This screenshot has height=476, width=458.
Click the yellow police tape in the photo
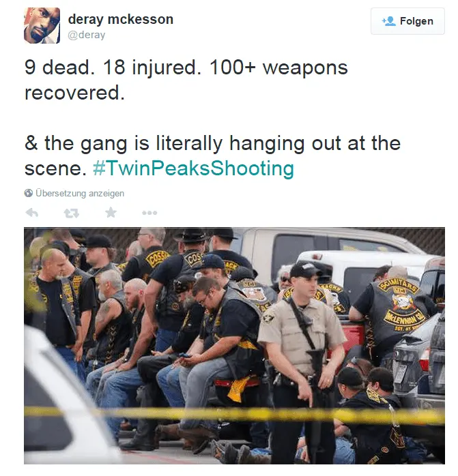pos(234,415)
